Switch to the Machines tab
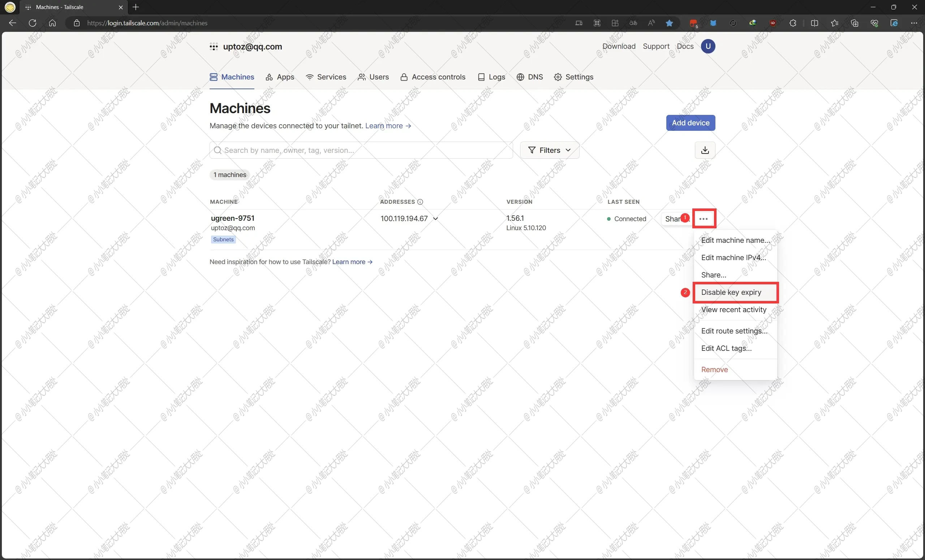925x560 pixels. tap(232, 77)
